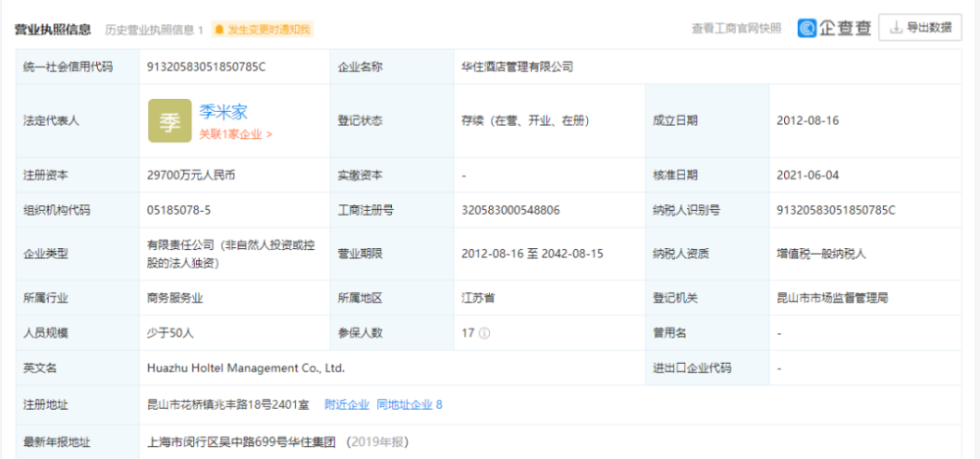This screenshot has height=459, width=980.
Task: Click organization code 05185078-5
Action: (x=178, y=210)
